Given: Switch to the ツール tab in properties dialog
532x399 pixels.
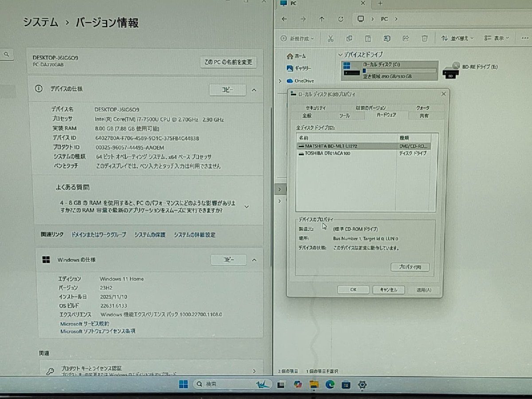Looking at the screenshot, I should pos(345,116).
